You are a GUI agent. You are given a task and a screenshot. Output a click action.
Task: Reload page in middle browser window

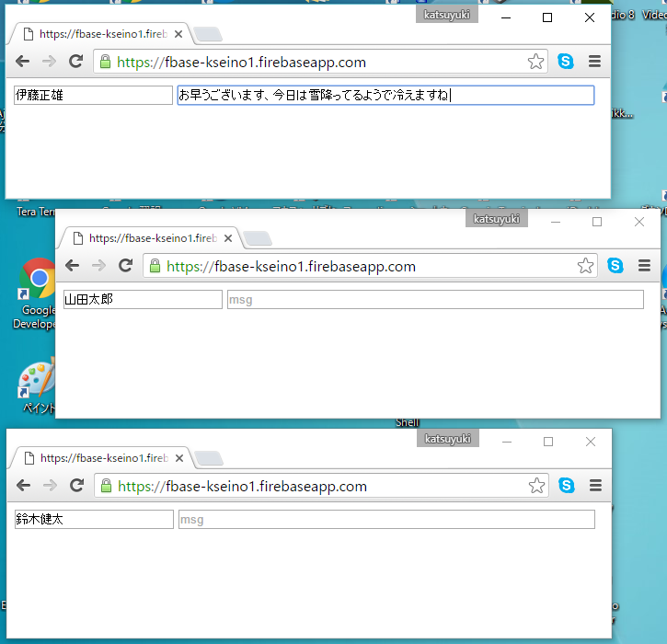tap(125, 266)
